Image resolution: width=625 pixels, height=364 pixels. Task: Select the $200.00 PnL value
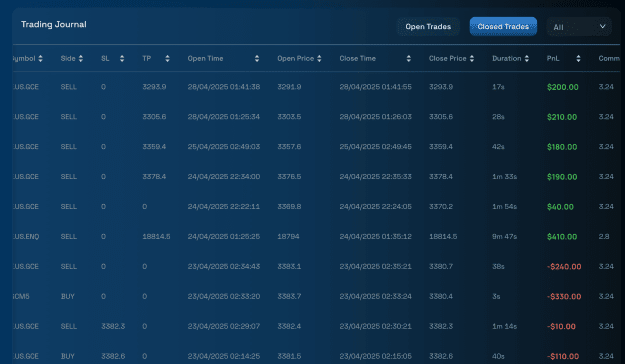click(562, 87)
